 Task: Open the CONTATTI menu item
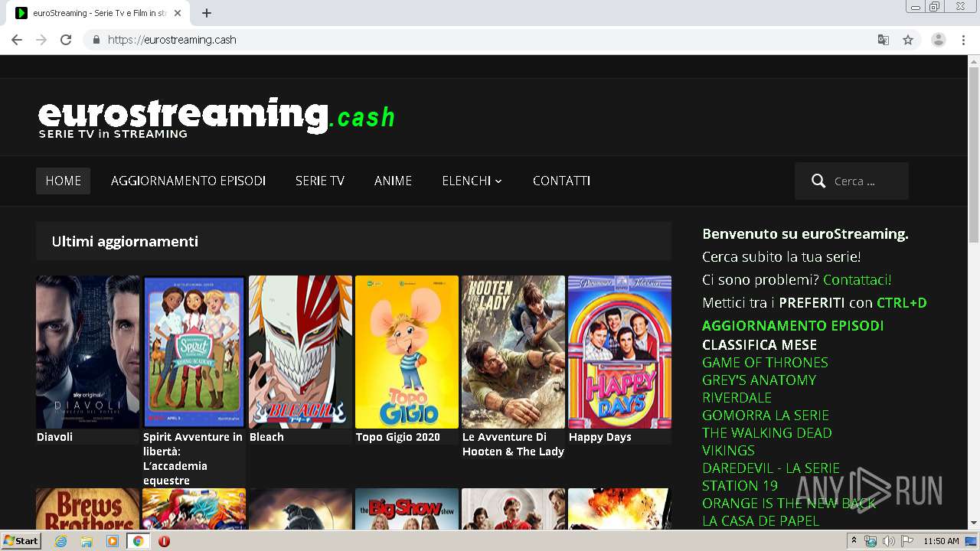pos(561,181)
